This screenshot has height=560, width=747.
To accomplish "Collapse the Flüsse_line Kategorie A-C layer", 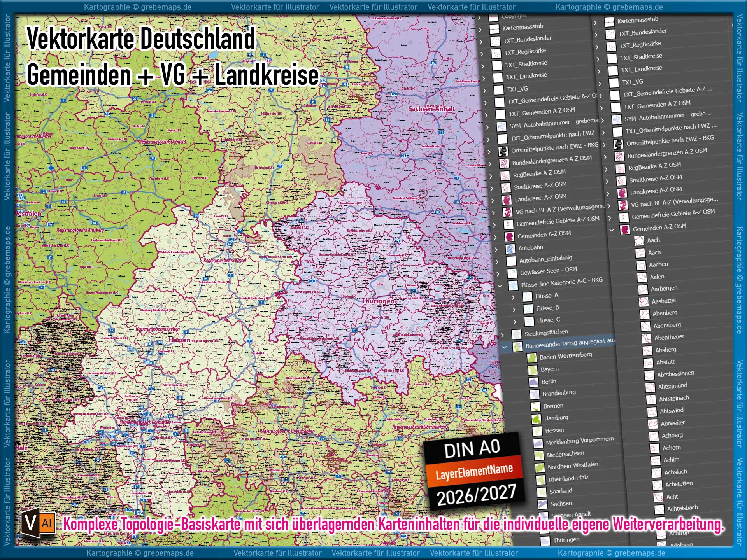I will 500,286.
